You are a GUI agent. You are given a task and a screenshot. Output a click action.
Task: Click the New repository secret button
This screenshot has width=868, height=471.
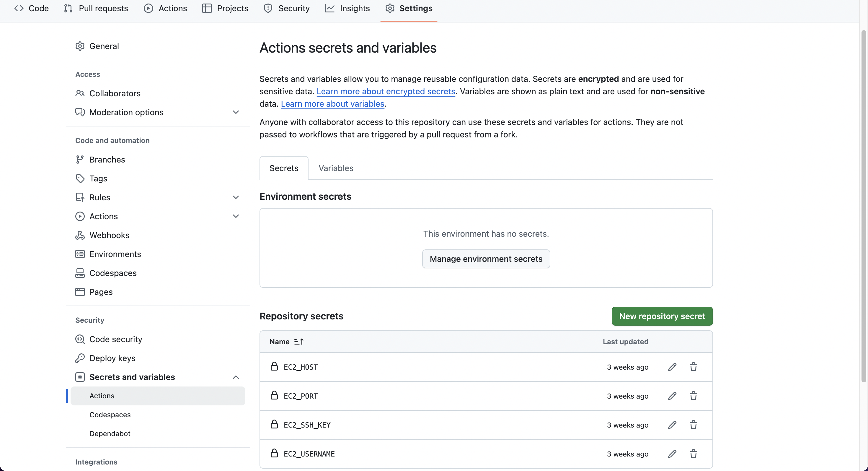click(662, 316)
